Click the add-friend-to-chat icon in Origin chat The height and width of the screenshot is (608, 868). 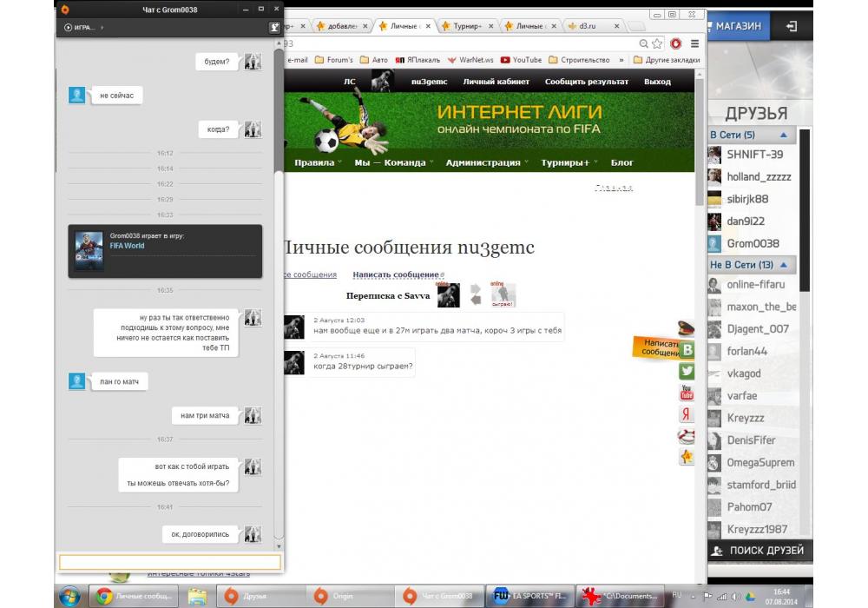275,27
